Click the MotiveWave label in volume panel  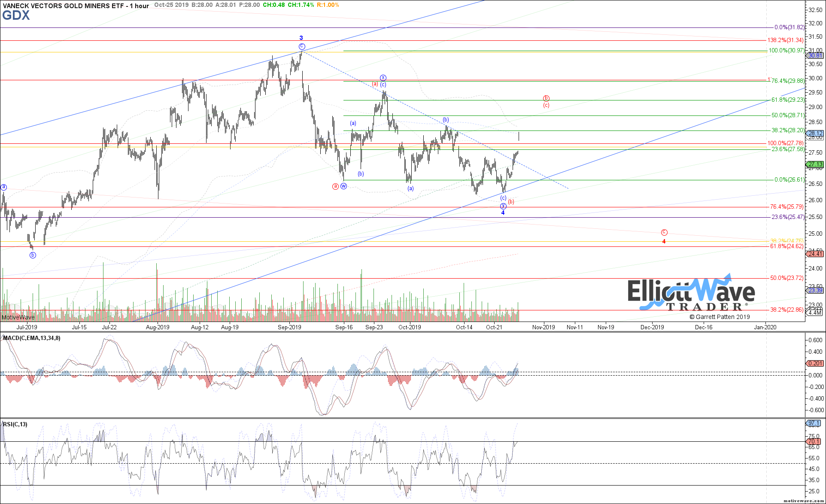point(18,317)
